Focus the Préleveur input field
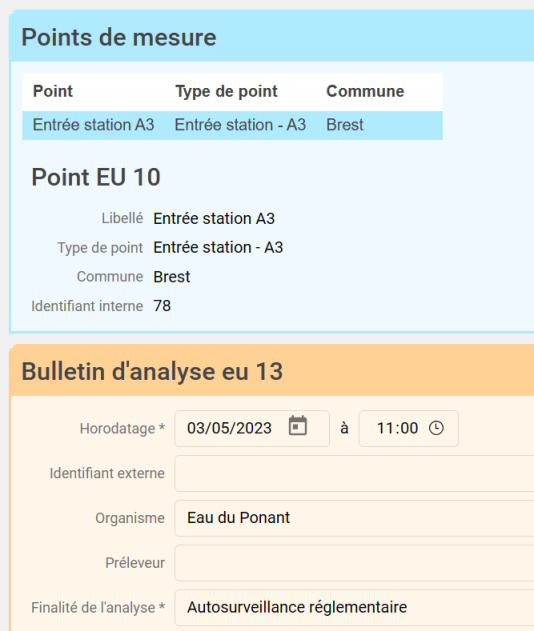534x631 pixels. pyautogui.click(x=354, y=563)
